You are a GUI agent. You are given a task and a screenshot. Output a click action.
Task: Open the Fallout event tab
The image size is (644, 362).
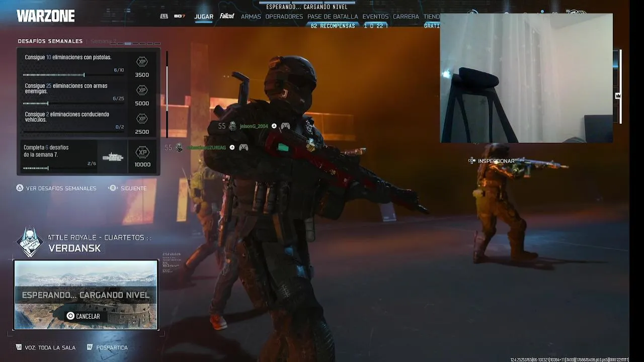point(227,16)
